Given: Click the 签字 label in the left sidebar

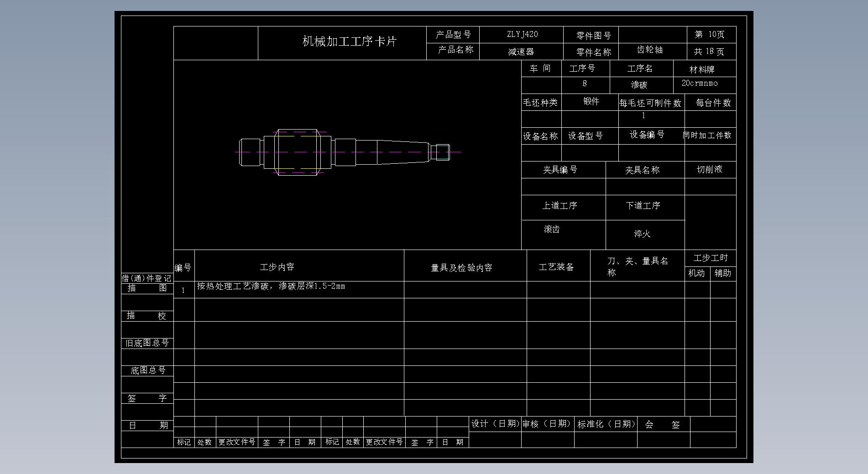Looking at the screenshot, I should point(147,398).
